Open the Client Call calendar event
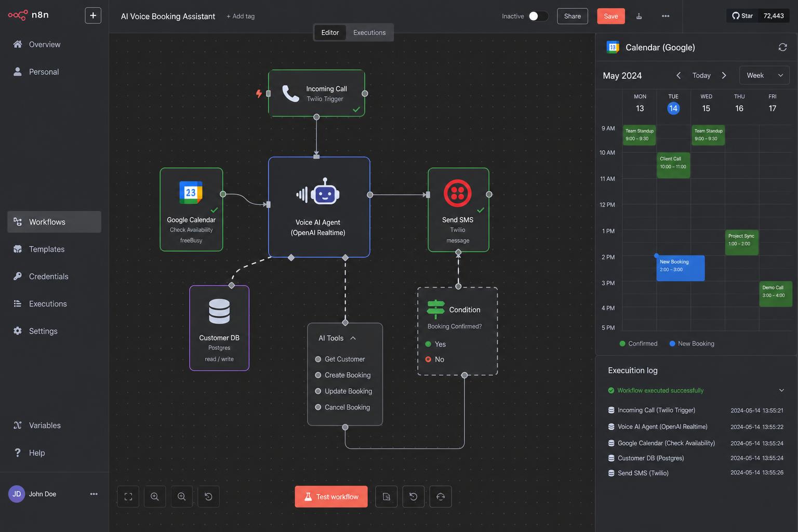The height and width of the screenshot is (532, 798). coord(673,165)
